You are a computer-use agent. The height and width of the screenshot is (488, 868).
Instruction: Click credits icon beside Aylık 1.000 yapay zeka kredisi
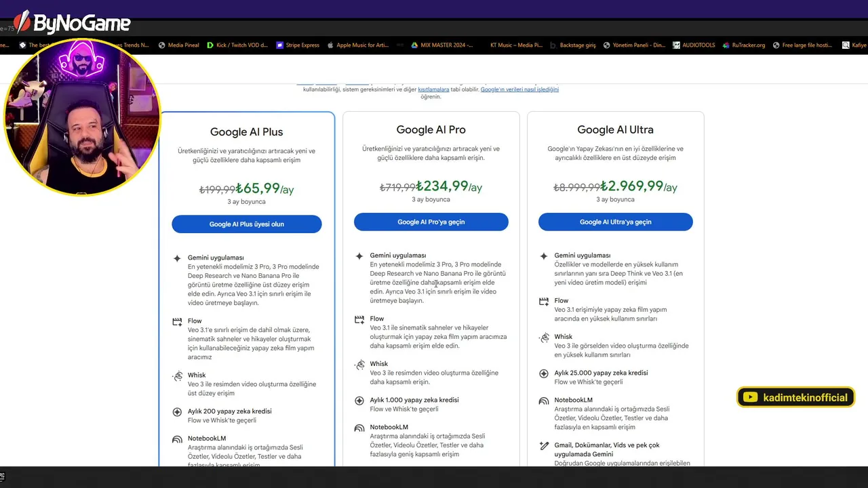tap(359, 401)
